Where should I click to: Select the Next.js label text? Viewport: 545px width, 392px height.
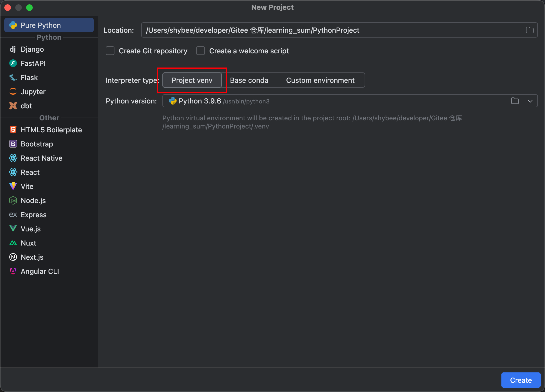click(32, 257)
